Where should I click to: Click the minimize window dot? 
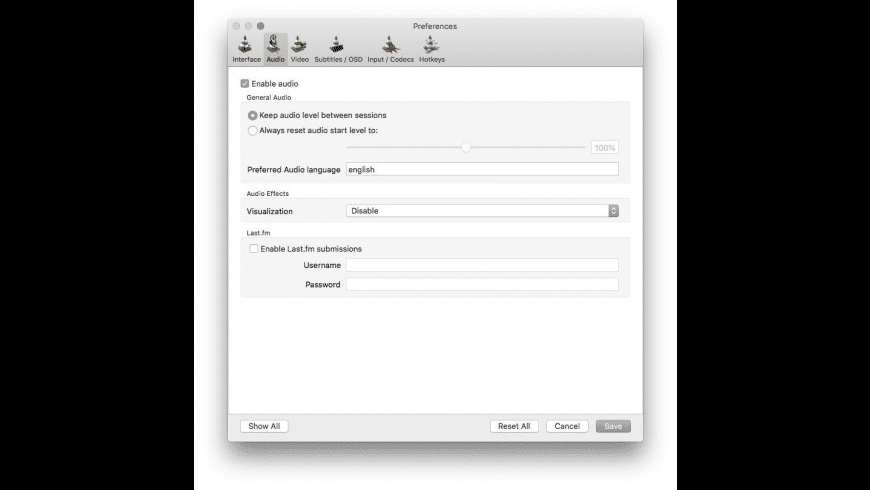pos(248,26)
